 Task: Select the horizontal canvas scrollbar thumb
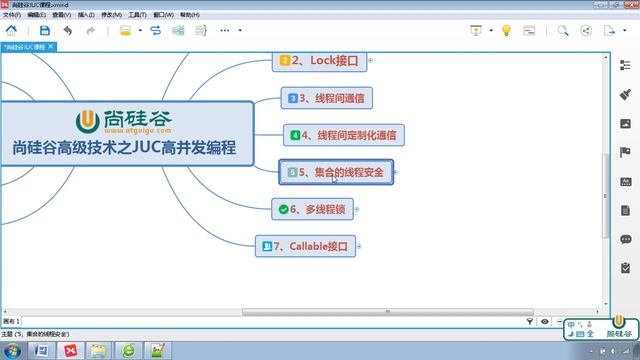(x=388, y=311)
